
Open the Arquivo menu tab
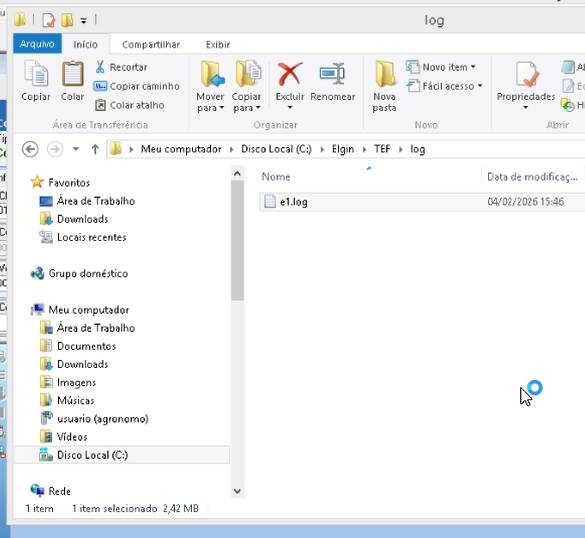pyautogui.click(x=37, y=44)
